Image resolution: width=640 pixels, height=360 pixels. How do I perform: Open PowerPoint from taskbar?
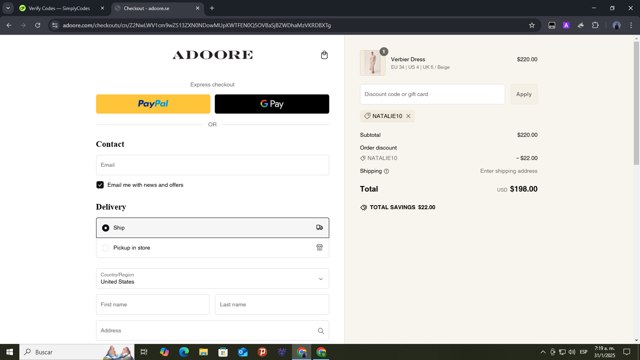[x=262, y=352]
